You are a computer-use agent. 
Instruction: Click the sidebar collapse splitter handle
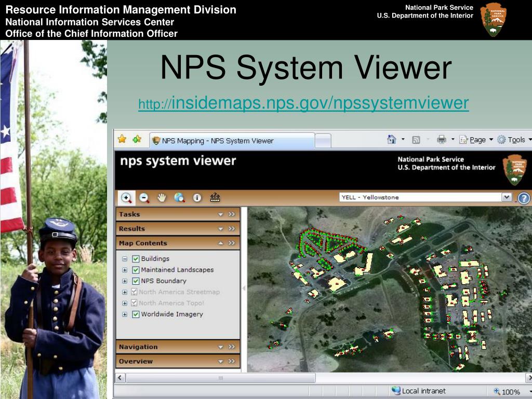point(244,288)
